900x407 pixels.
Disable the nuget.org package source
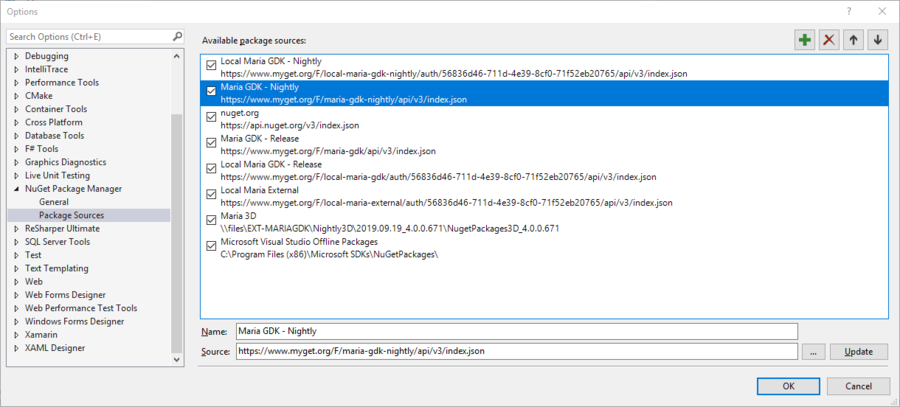(x=211, y=118)
